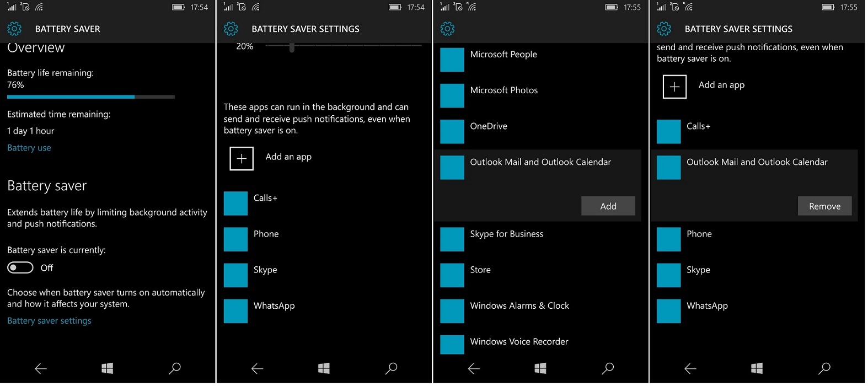
Task: Tap the search magnifier on the screen with the Remove button
Action: tap(824, 368)
